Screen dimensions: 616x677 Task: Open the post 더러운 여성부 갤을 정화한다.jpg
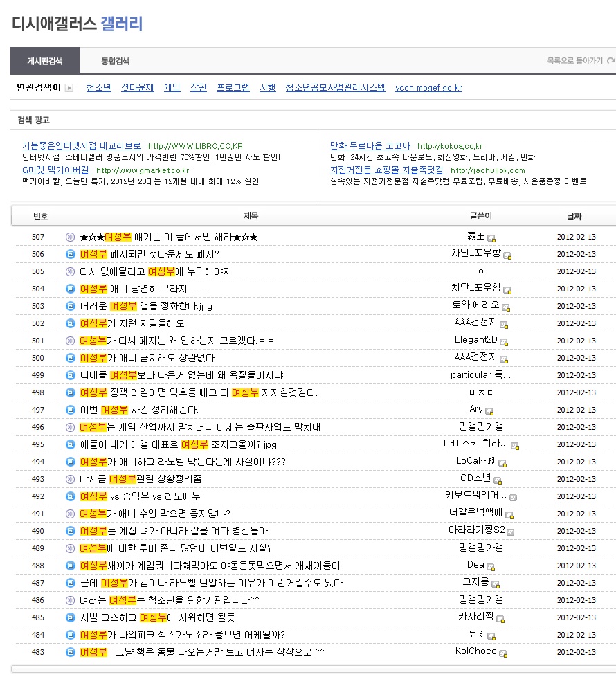(146, 306)
